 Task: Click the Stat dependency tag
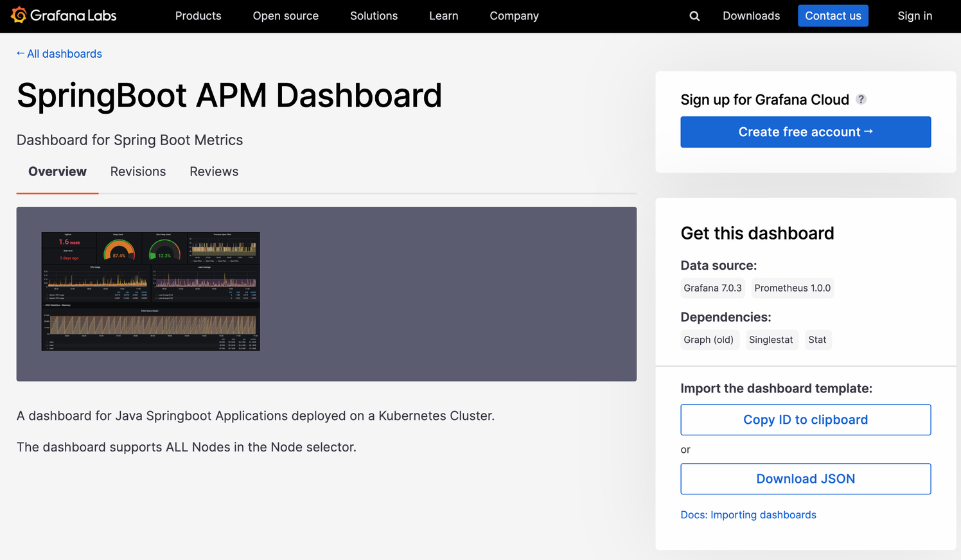[x=817, y=340]
